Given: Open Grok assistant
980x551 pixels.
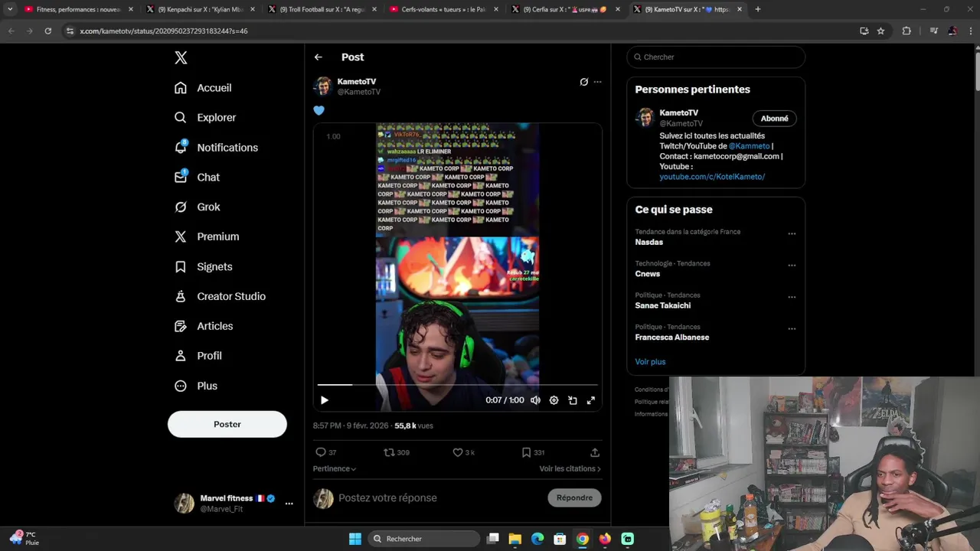Looking at the screenshot, I should (x=197, y=207).
